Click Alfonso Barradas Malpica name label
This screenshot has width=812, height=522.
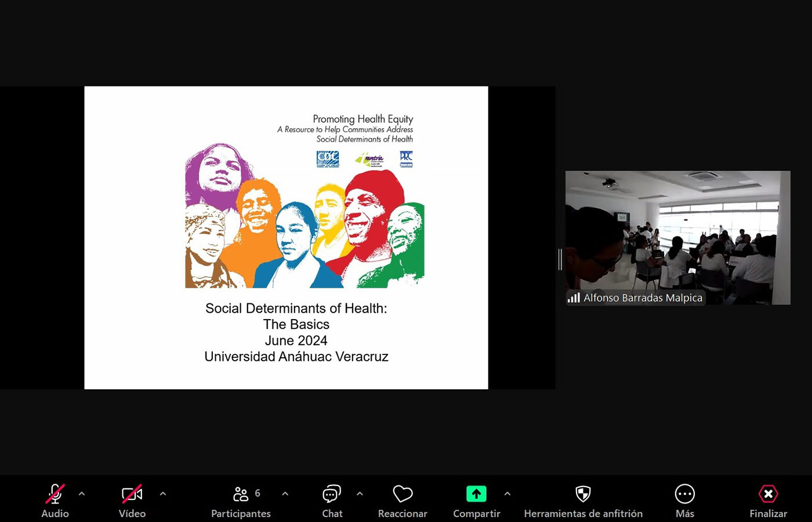point(643,298)
